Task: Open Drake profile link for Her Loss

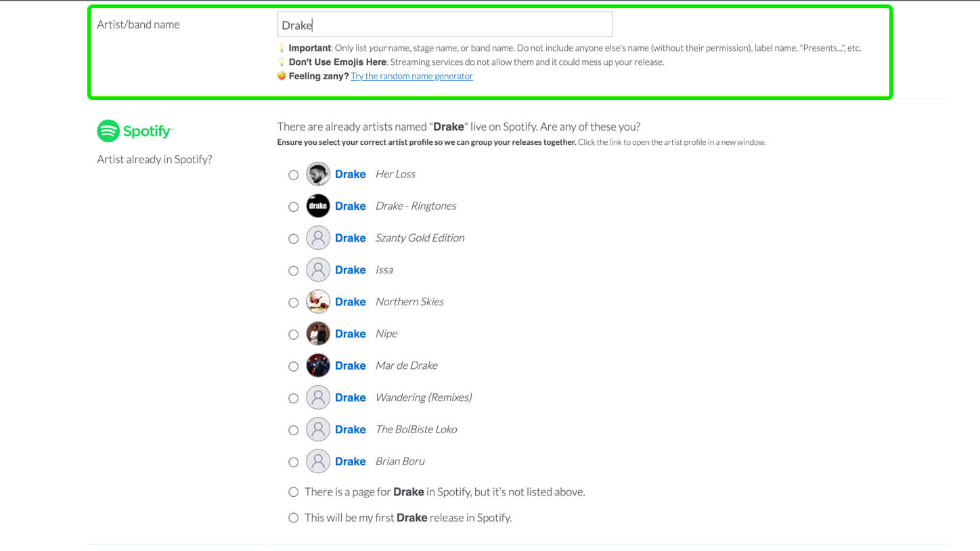Action: click(351, 174)
